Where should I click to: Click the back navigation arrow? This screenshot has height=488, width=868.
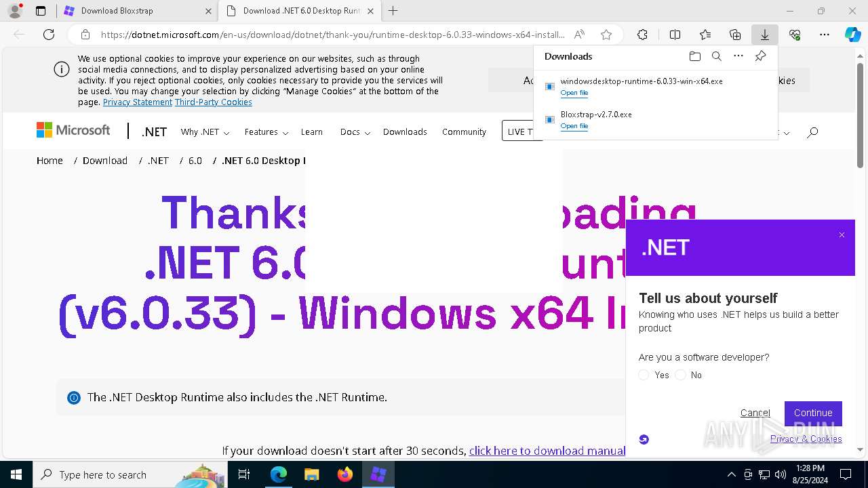click(19, 35)
